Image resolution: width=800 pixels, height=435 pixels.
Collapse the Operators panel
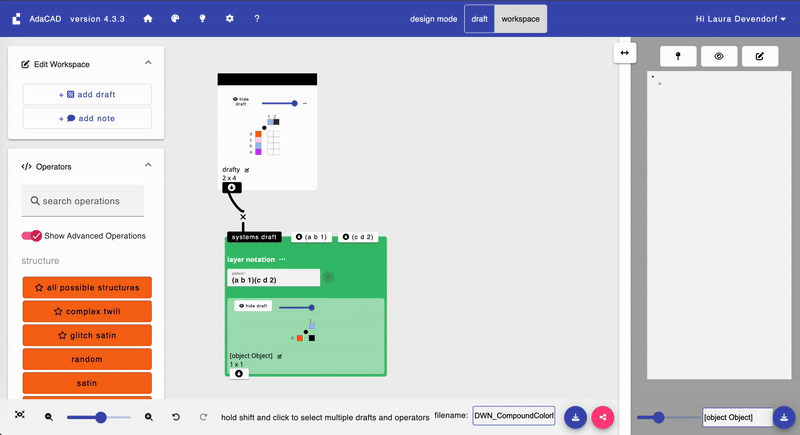pyautogui.click(x=148, y=166)
